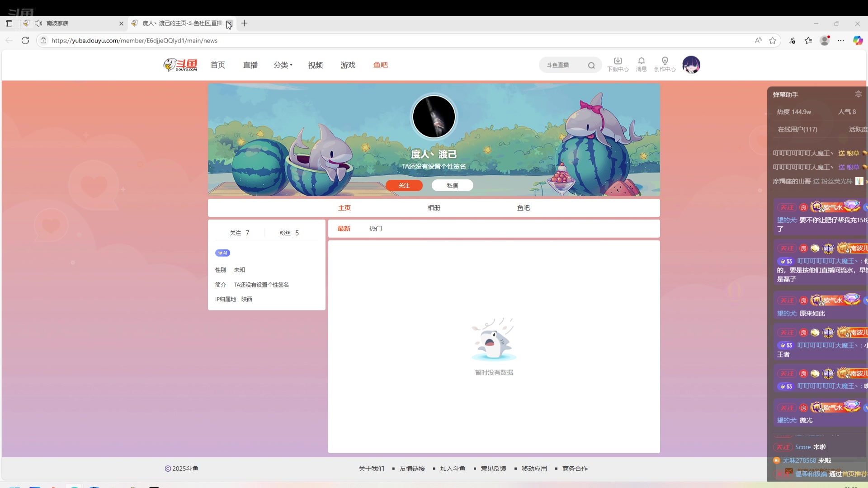Image resolution: width=868 pixels, height=488 pixels.
Task: Click the read aloud icon
Action: click(x=758, y=40)
